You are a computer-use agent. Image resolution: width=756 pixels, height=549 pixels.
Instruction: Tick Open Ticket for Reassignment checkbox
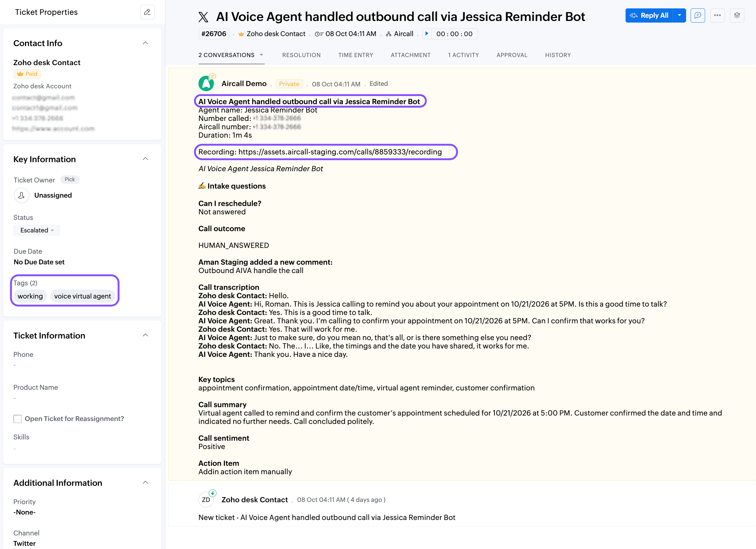18,418
